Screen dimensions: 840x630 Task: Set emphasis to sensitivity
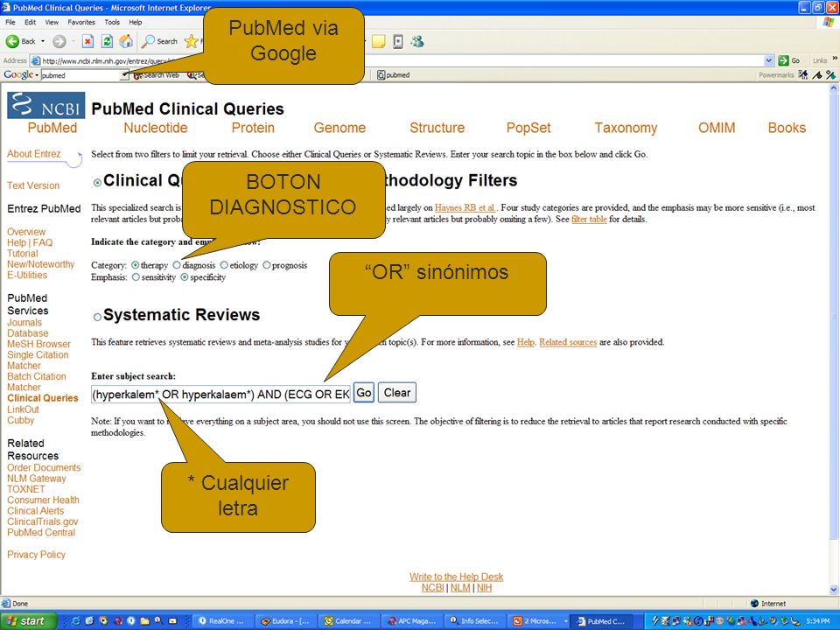click(136, 277)
